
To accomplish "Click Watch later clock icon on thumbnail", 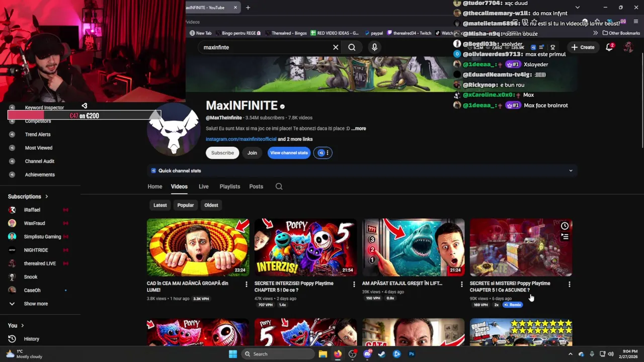I will click(x=565, y=226).
